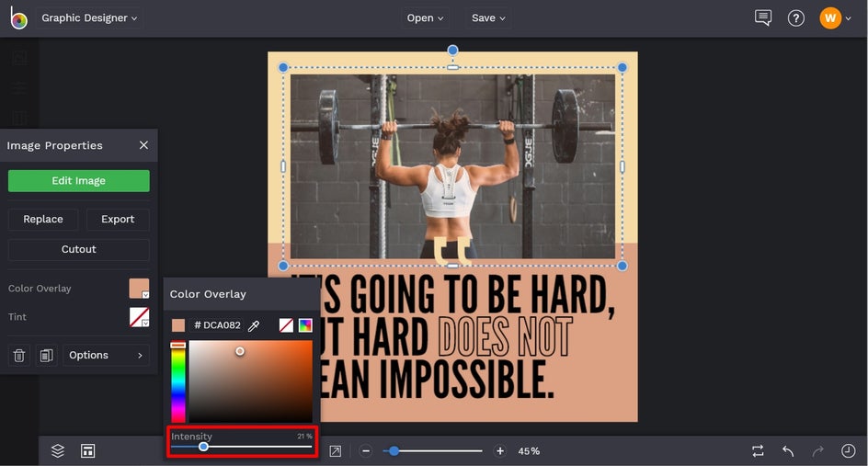The width and height of the screenshot is (868, 466).
Task: Open the history clock icon
Action: coord(848,451)
